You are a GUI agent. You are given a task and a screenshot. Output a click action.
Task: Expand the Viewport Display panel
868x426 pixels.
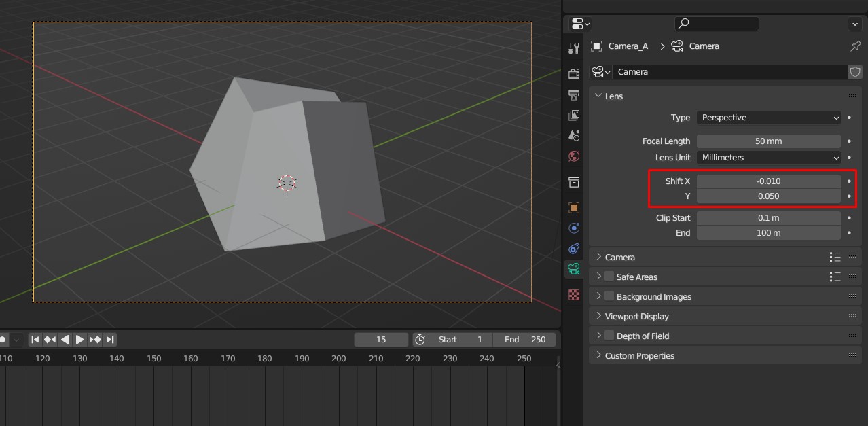(636, 317)
